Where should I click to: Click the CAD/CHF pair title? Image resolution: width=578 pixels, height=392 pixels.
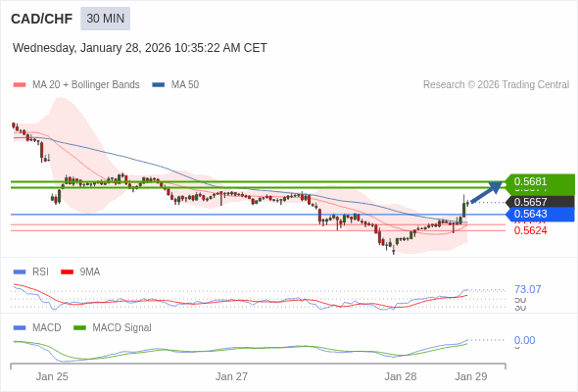pyautogui.click(x=42, y=19)
